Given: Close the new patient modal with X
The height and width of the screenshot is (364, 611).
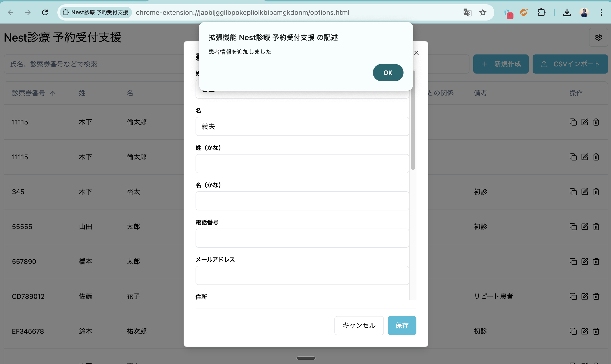Looking at the screenshot, I should (x=416, y=53).
